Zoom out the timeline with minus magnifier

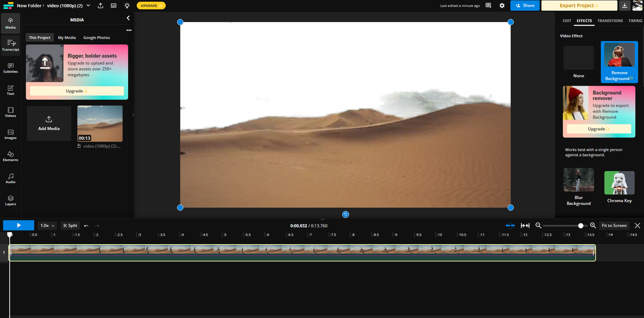pyautogui.click(x=538, y=225)
